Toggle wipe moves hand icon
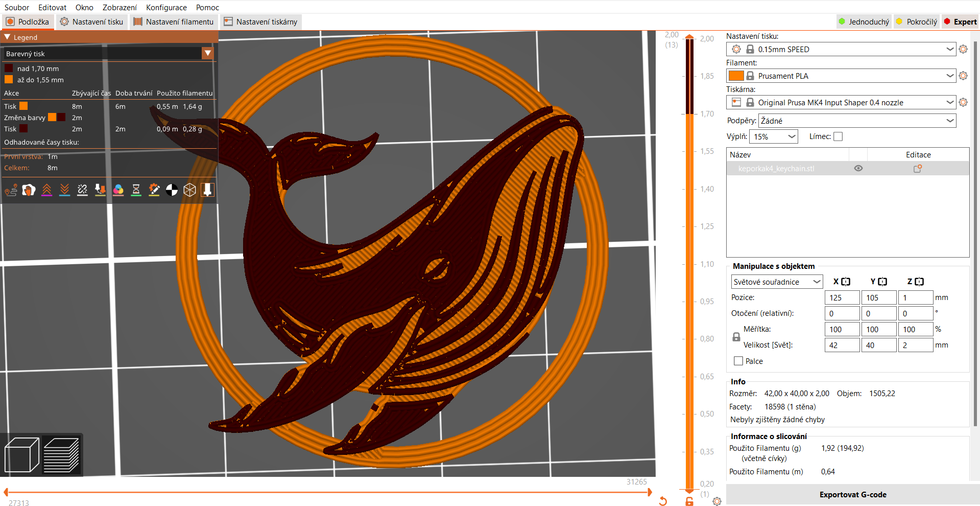This screenshot has width=980, height=506. click(29, 190)
